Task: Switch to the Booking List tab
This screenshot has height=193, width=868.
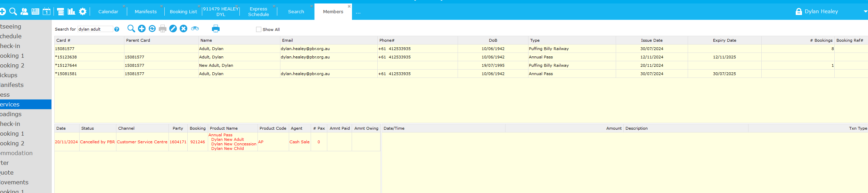Action: click(x=183, y=11)
